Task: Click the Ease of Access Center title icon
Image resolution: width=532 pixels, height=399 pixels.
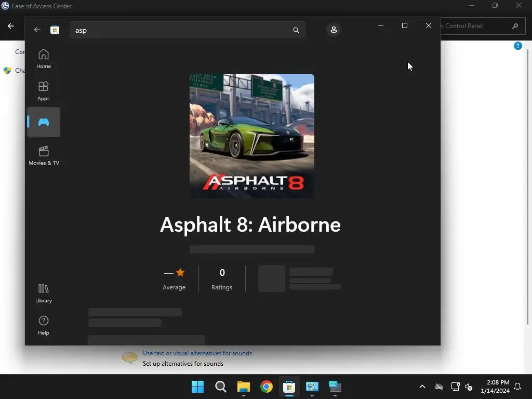Action: 5,6
